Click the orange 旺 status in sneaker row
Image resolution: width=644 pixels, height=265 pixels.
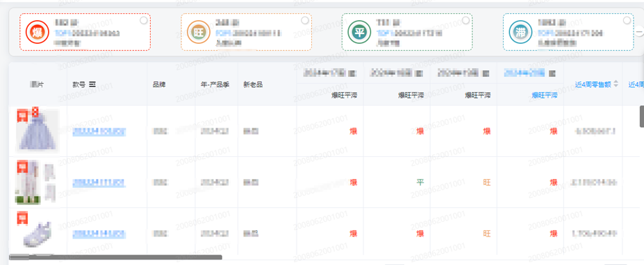pos(487,234)
